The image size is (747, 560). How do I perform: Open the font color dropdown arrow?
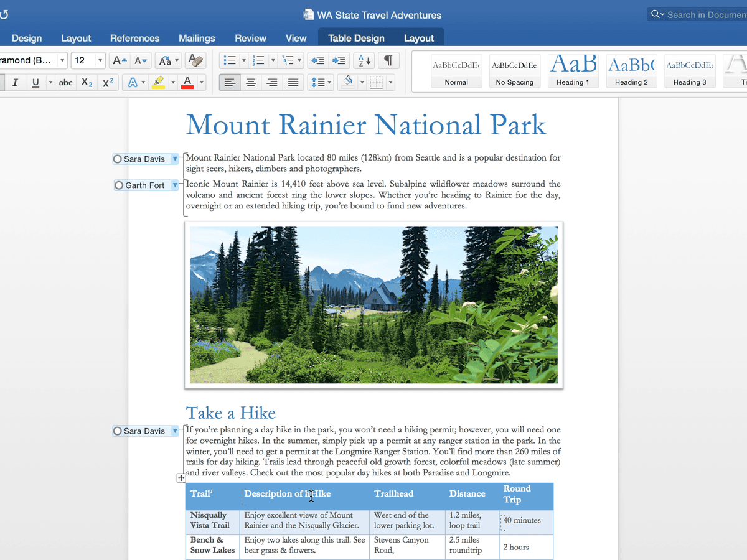click(x=201, y=82)
